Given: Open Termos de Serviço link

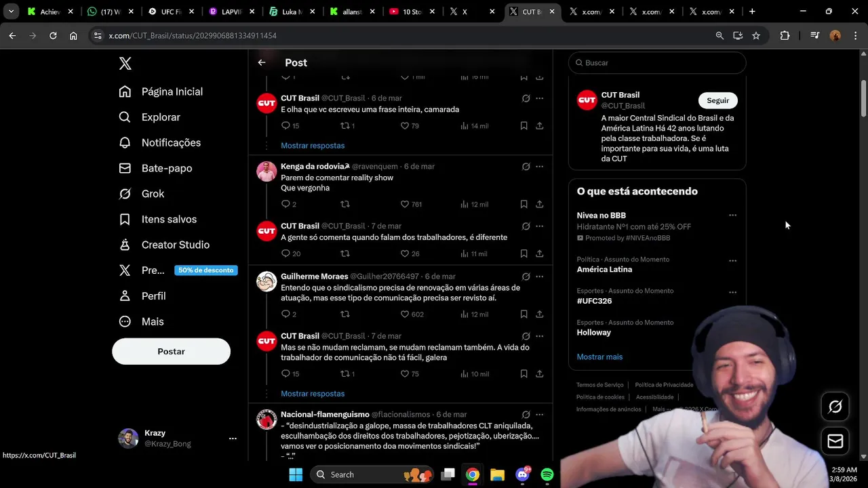Looking at the screenshot, I should pyautogui.click(x=600, y=385).
